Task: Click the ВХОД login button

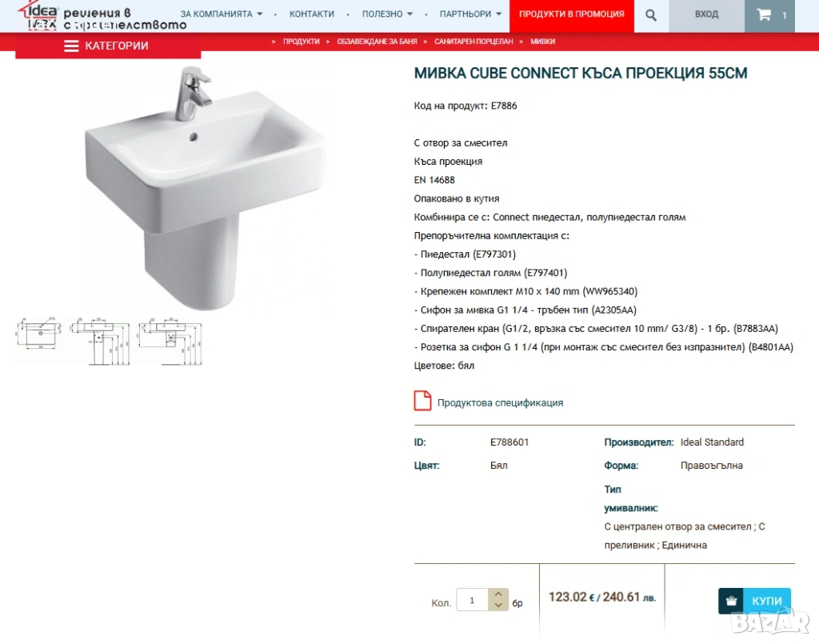Action: [x=706, y=16]
